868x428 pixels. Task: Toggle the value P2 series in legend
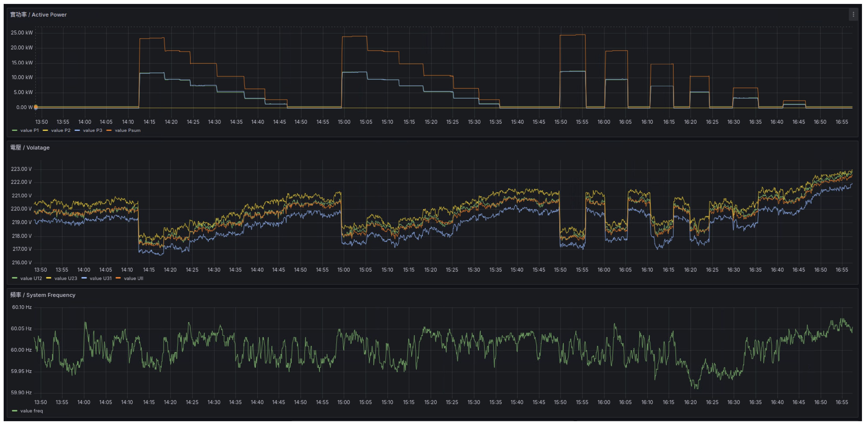tap(61, 130)
